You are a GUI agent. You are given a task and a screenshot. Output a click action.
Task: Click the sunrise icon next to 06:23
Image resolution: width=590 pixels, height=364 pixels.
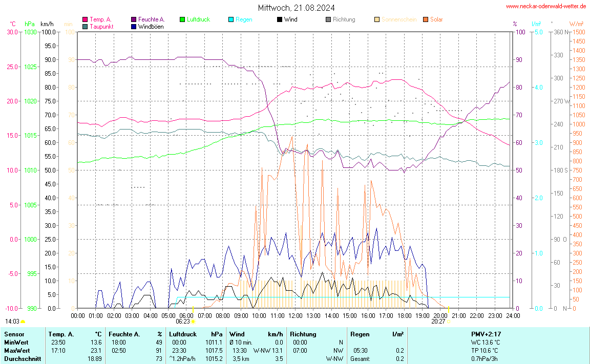click(193, 322)
